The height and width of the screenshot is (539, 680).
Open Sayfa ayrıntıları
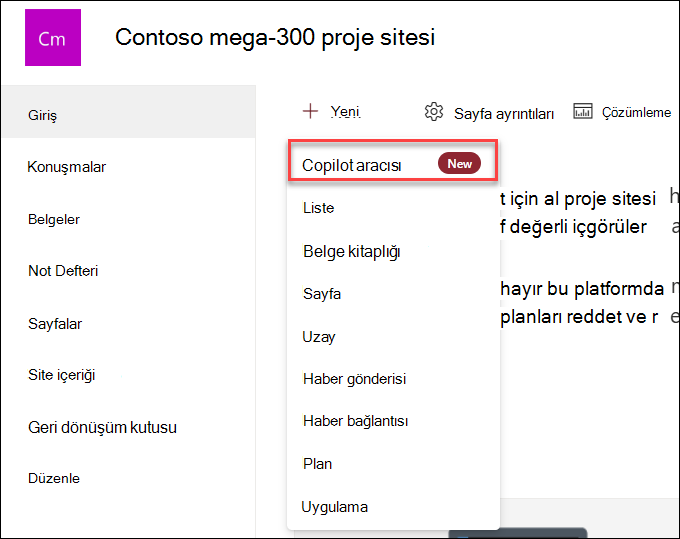489,113
